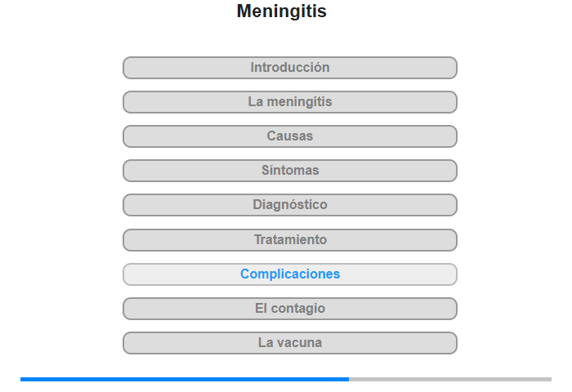Go to La meningitis section
The height and width of the screenshot is (392, 572).
coord(290,102)
